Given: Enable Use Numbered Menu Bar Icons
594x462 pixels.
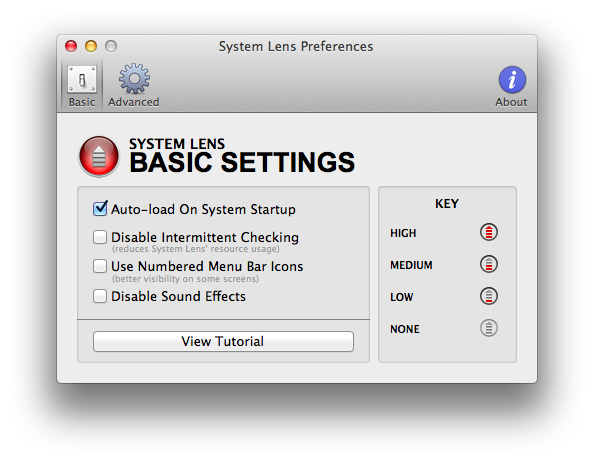Looking at the screenshot, I should (100, 266).
